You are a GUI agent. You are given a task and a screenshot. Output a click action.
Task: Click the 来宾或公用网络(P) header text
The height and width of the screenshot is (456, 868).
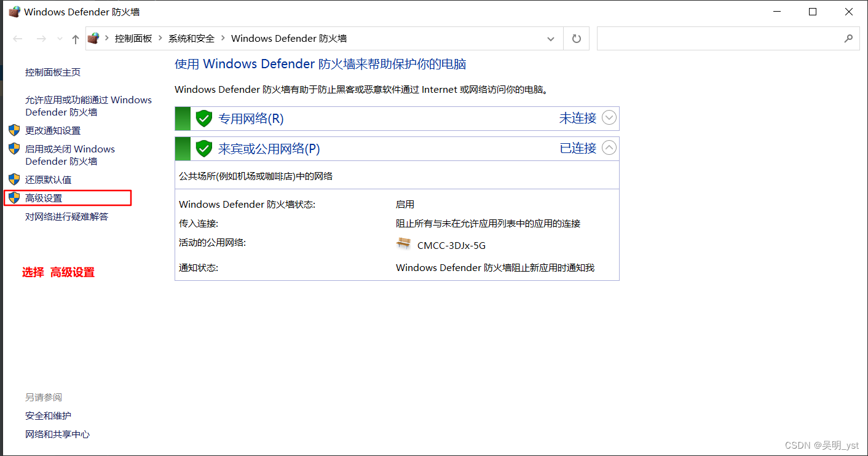pos(269,149)
